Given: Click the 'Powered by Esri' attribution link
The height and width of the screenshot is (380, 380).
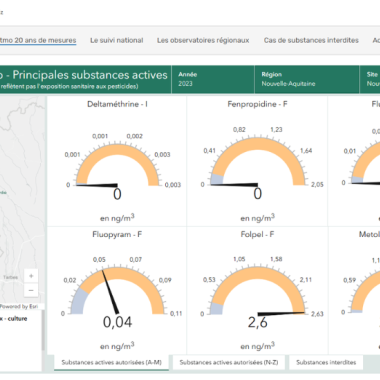Looking at the screenshot, I should click(19, 306).
